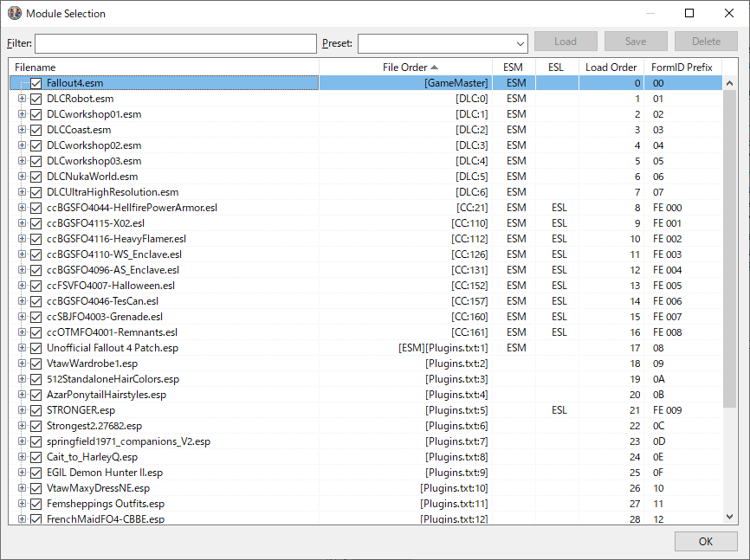Click the Load preset button
The height and width of the screenshot is (560, 750).
pyautogui.click(x=566, y=42)
